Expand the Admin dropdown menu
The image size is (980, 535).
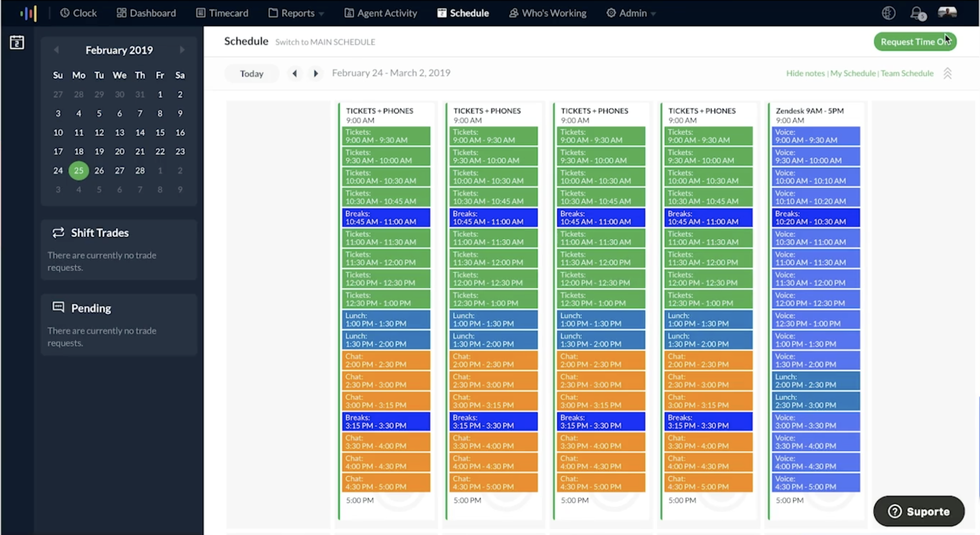[x=631, y=13]
